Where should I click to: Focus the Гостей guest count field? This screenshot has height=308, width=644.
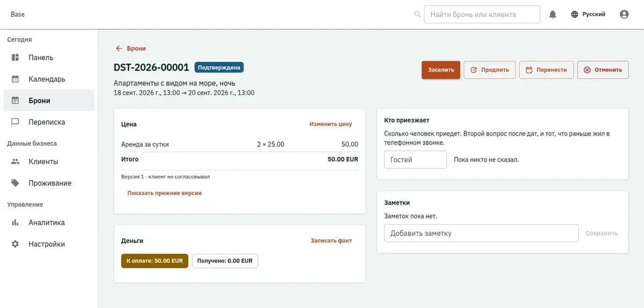click(415, 160)
